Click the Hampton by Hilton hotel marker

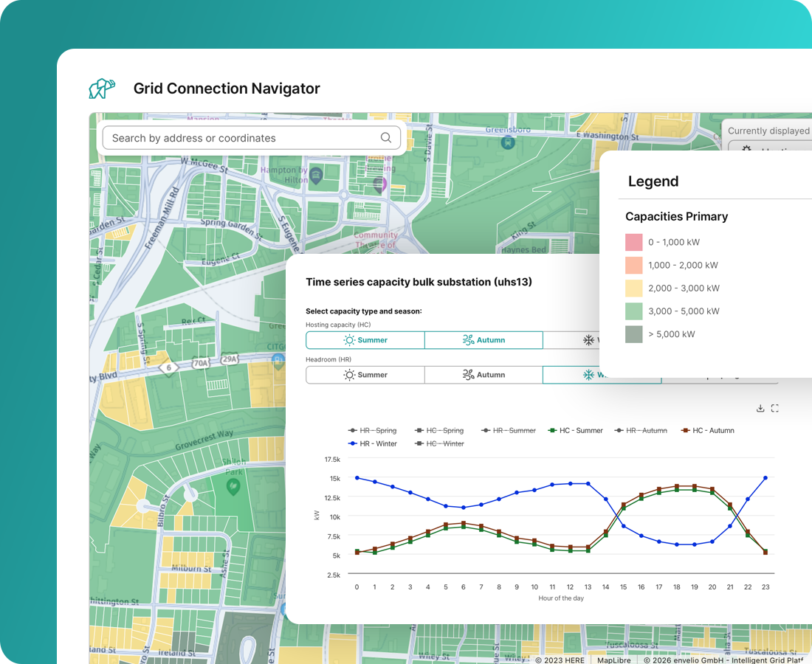point(316,176)
